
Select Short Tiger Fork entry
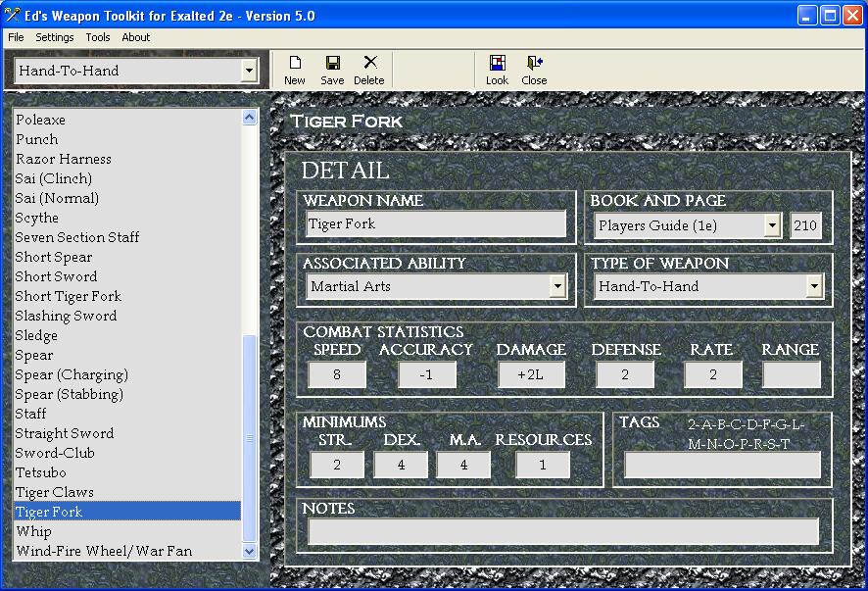click(127, 296)
